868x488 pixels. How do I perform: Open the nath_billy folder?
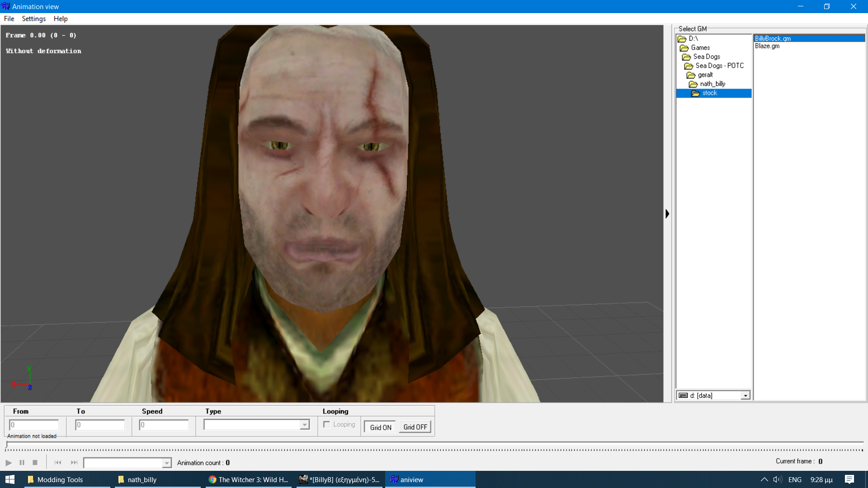coord(712,84)
